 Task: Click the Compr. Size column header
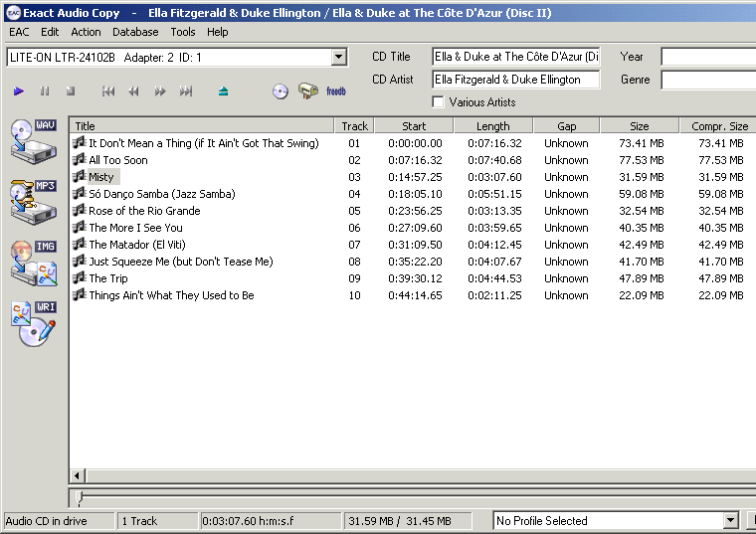point(719,126)
